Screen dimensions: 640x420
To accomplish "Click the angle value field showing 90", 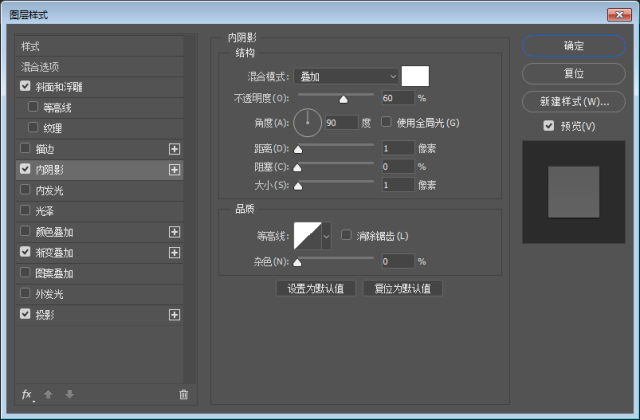I will pos(342,122).
